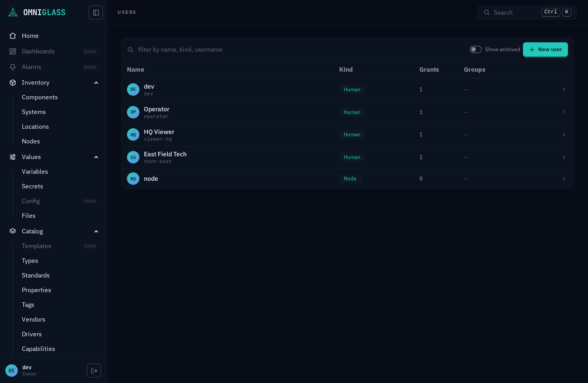Image resolution: width=588 pixels, height=383 pixels.
Task: Click the Ctrl key shortcut badge
Action: click(x=550, y=12)
